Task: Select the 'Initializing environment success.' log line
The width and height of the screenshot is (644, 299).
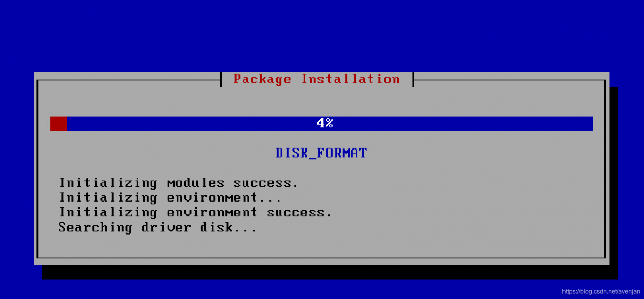Action: pyautogui.click(x=195, y=212)
